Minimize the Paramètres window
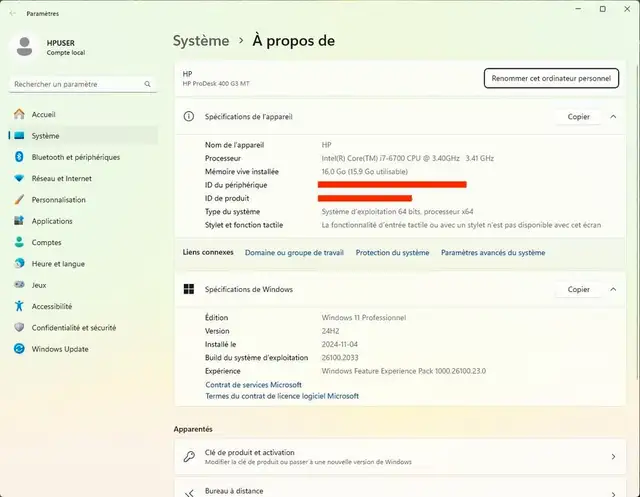 point(578,9)
